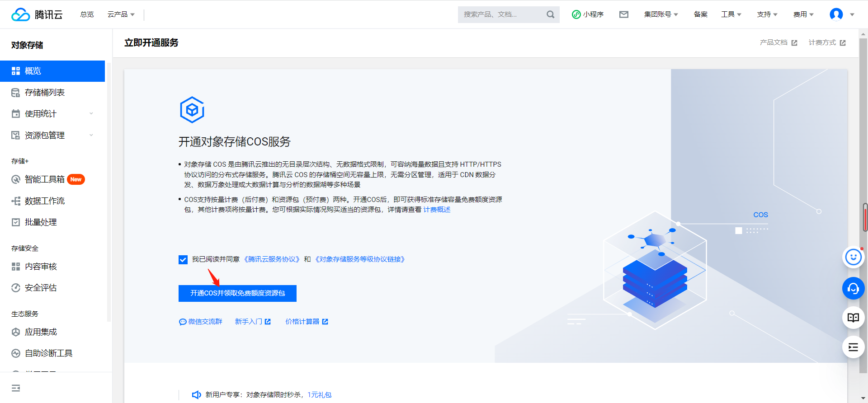Open 批量处理 sidebar item

52,222
